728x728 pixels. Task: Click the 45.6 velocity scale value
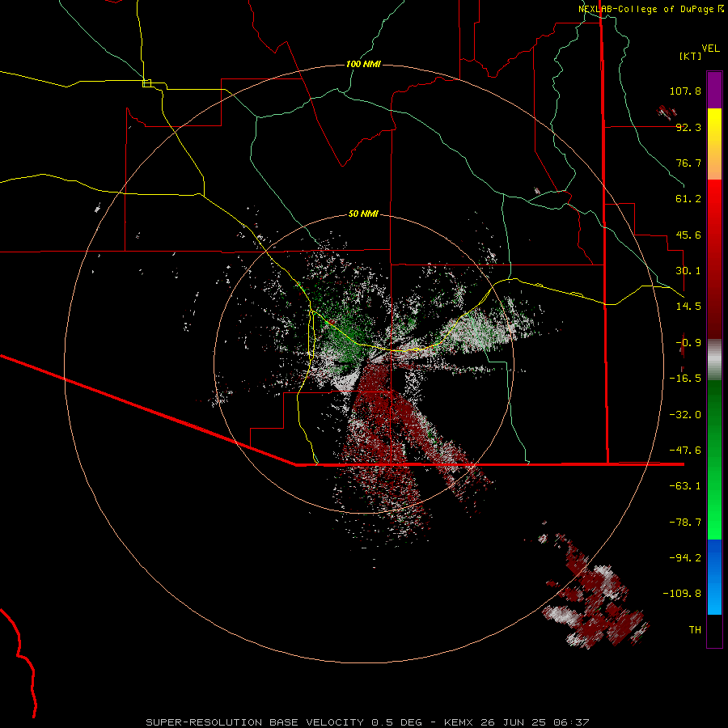point(688,235)
